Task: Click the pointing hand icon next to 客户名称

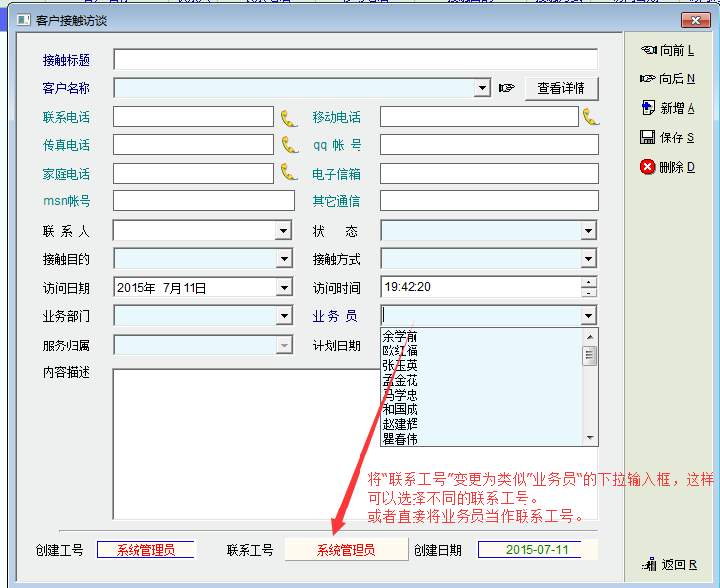Action: (x=507, y=89)
